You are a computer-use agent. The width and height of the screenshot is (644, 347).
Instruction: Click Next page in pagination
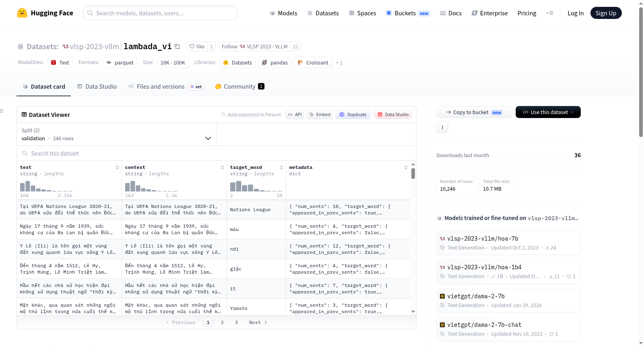point(258,322)
